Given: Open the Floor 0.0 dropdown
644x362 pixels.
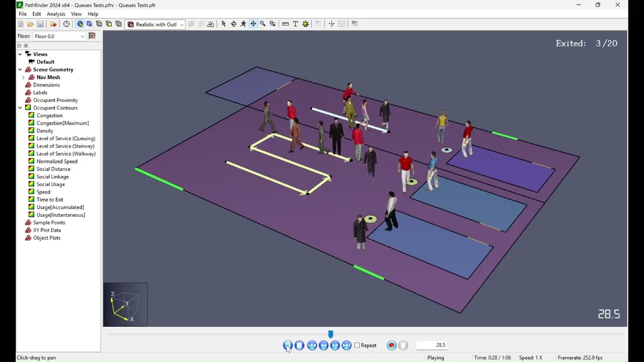Looking at the screenshot, I should pos(59,36).
